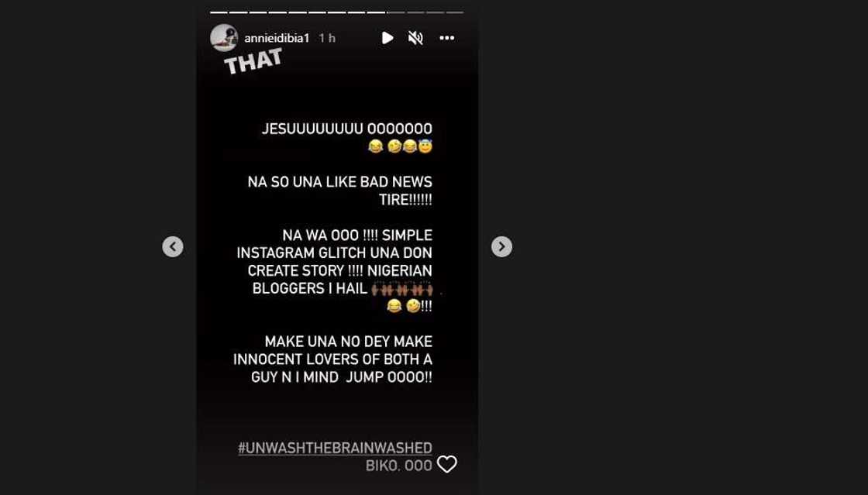This screenshot has width=868, height=495.
Task: Like the story with the heart icon
Action: (x=446, y=464)
